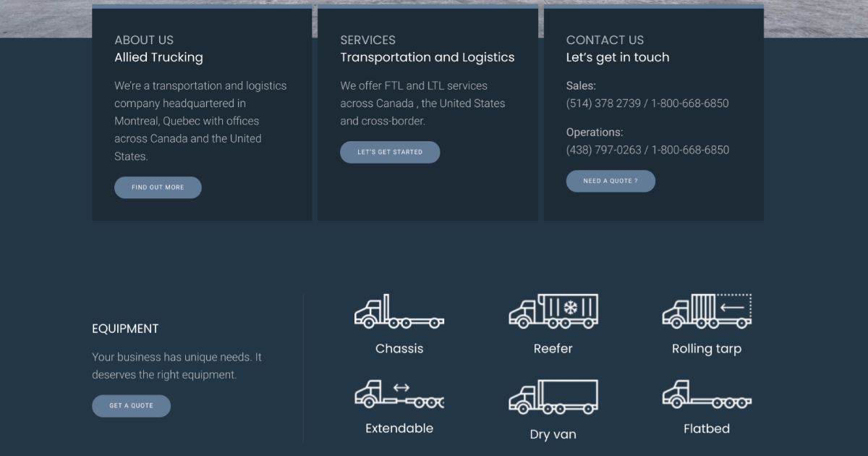Click the Dry van truck icon
Image resolution: width=868 pixels, height=456 pixels.
553,397
